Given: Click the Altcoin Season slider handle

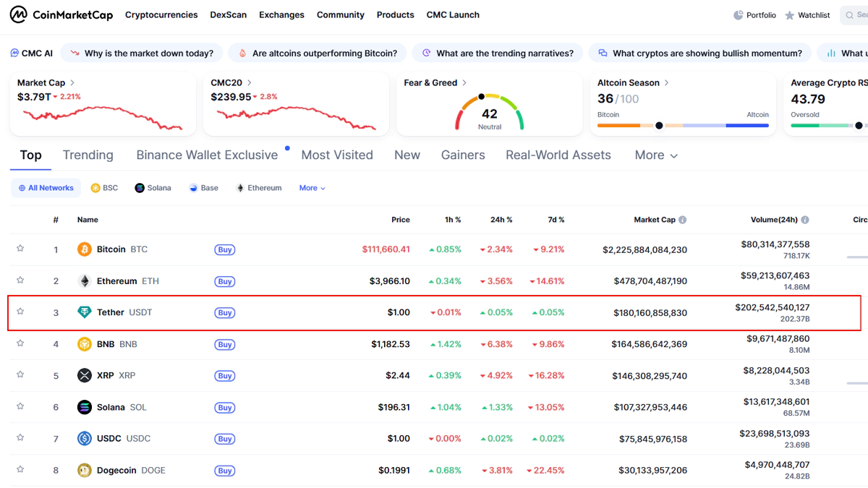Looking at the screenshot, I should (659, 126).
